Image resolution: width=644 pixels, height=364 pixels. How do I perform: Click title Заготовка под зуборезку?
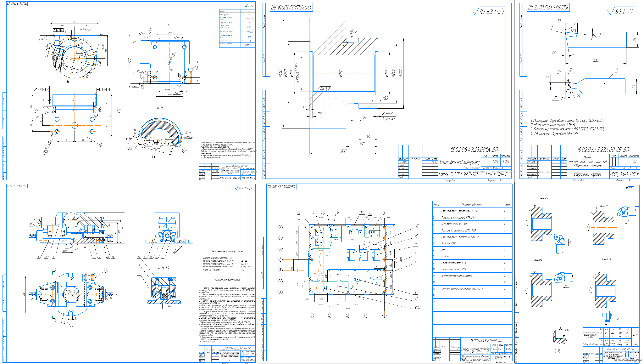pyautogui.click(x=459, y=162)
